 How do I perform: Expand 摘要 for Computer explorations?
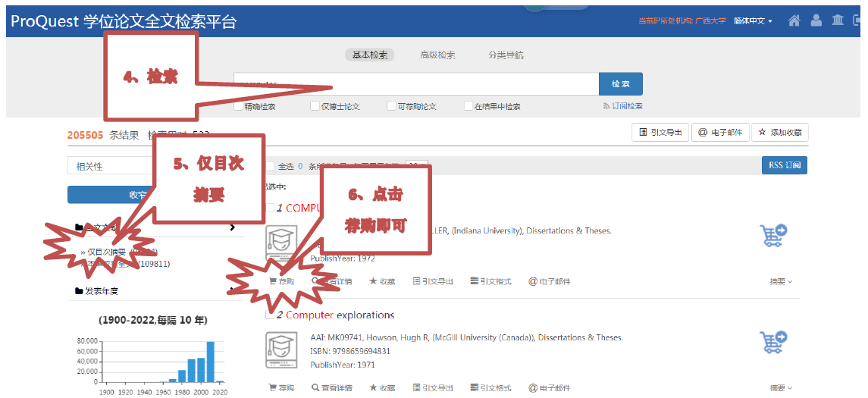tap(781, 387)
